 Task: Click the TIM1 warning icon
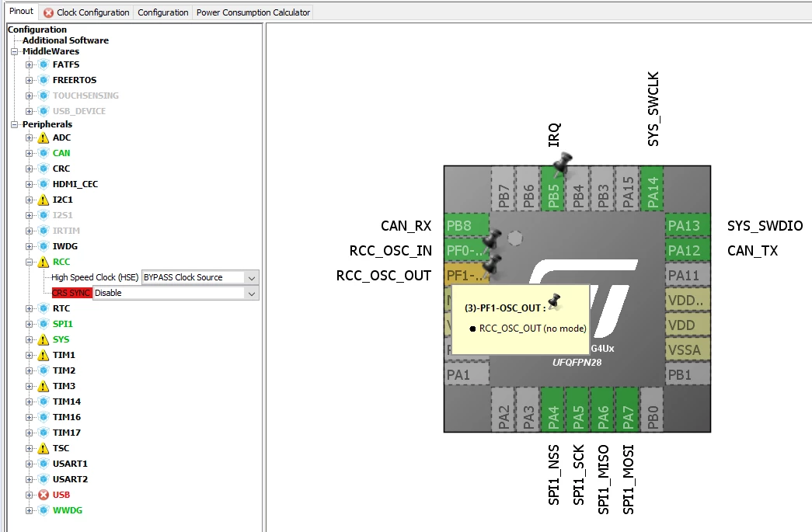[44, 355]
